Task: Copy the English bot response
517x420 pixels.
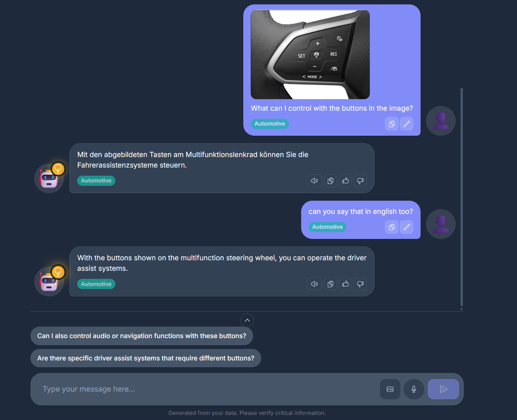Action: (x=331, y=284)
